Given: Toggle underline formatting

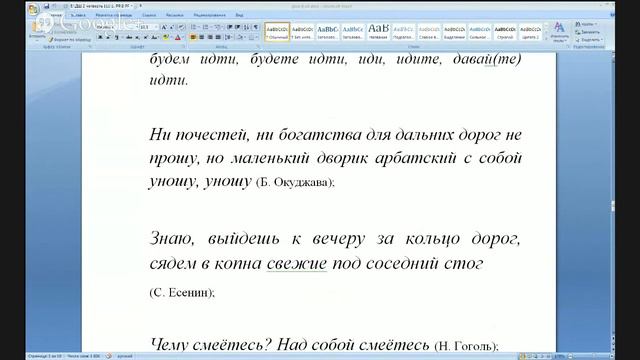Looking at the screenshot, I should 116,37.
